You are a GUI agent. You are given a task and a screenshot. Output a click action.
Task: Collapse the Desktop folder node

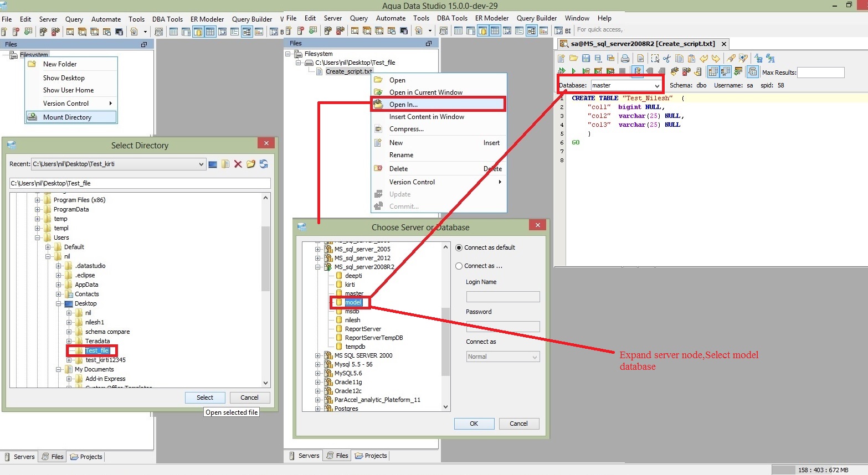tap(59, 303)
